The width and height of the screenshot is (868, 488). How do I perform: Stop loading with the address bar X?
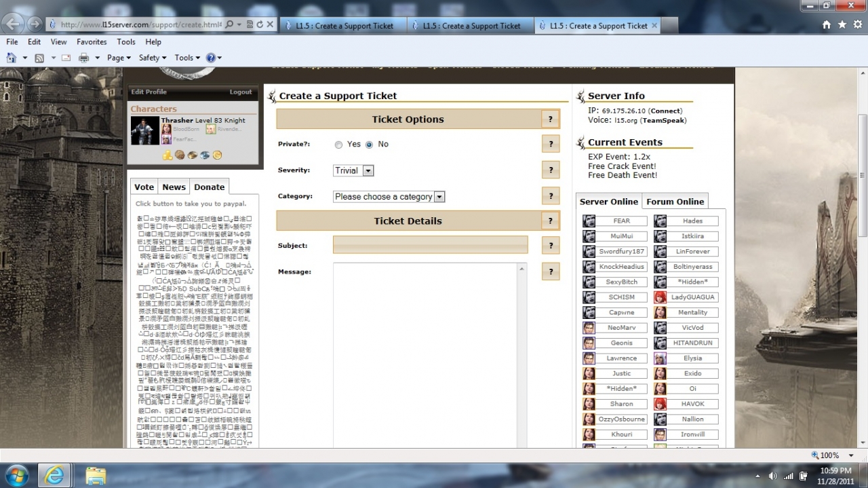(x=270, y=24)
